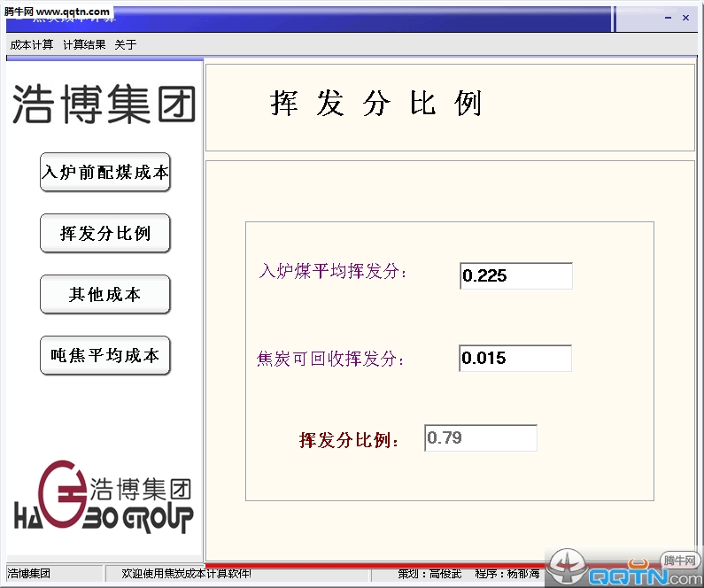Image resolution: width=704 pixels, height=588 pixels.
Task: Open the 关于 menu
Action: (x=125, y=44)
